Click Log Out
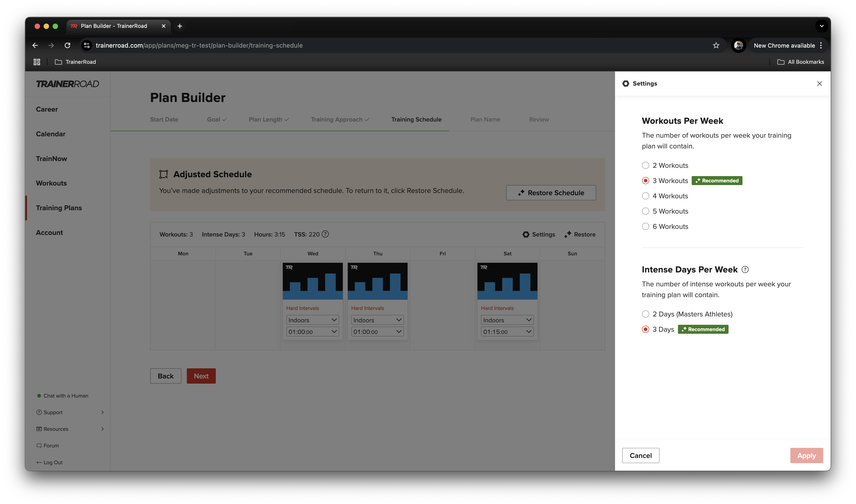Image resolution: width=856 pixels, height=504 pixels. coord(50,462)
